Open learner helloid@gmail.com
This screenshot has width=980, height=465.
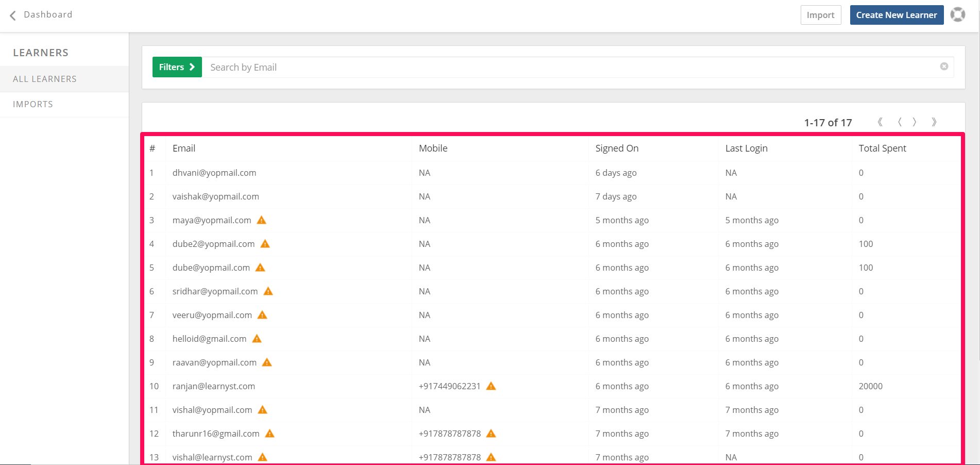pos(210,339)
